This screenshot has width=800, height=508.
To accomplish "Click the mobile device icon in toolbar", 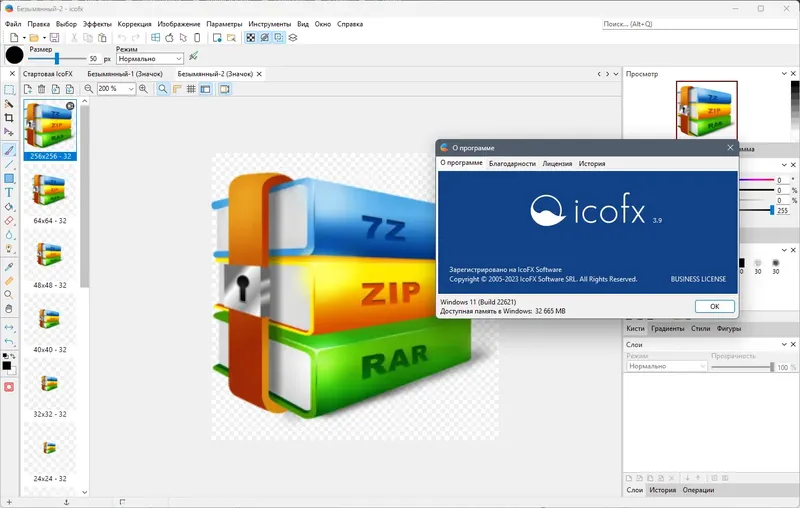I will [x=197, y=38].
